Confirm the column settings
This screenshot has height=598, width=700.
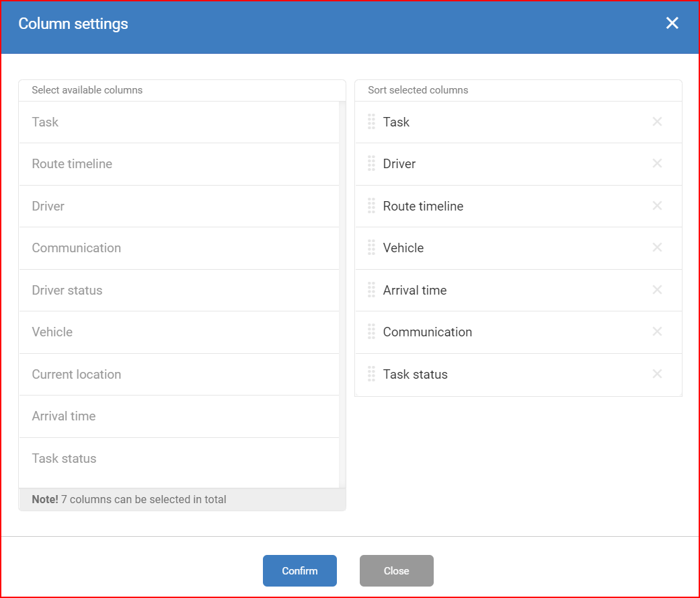point(299,571)
